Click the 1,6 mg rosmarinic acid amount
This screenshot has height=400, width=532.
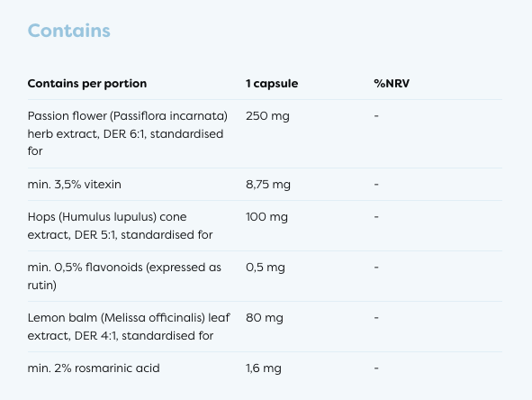point(264,368)
